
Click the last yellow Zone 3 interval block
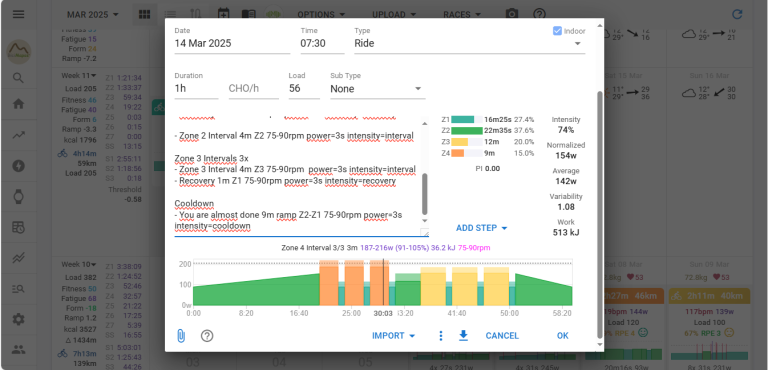[x=496, y=286]
